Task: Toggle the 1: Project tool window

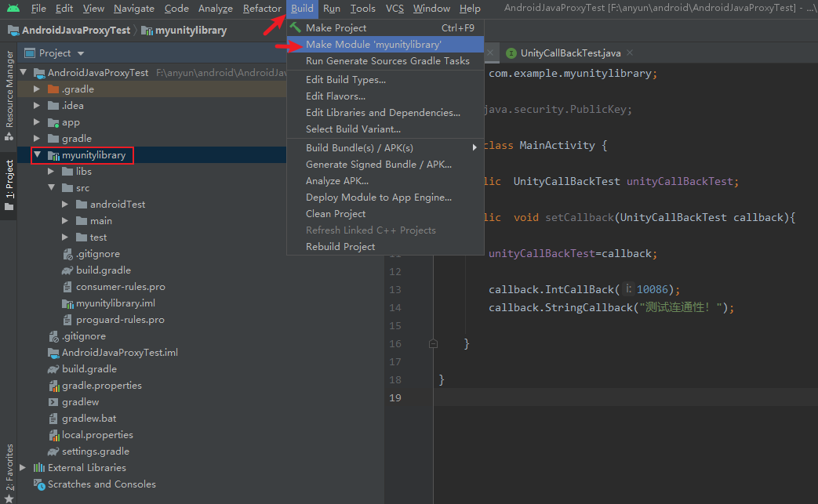Action: 9,185
